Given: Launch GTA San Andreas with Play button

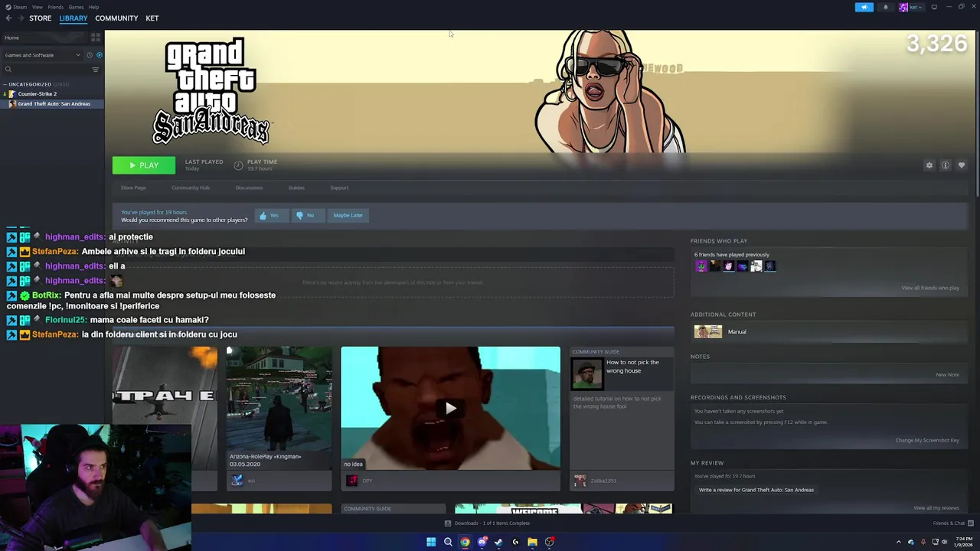Looking at the screenshot, I should pos(144,165).
